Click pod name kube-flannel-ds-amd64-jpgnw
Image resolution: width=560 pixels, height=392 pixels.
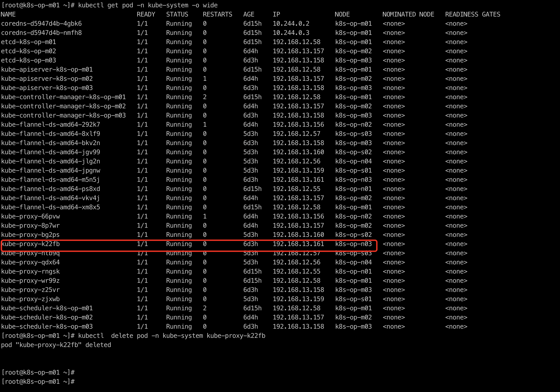pyautogui.click(x=50, y=171)
